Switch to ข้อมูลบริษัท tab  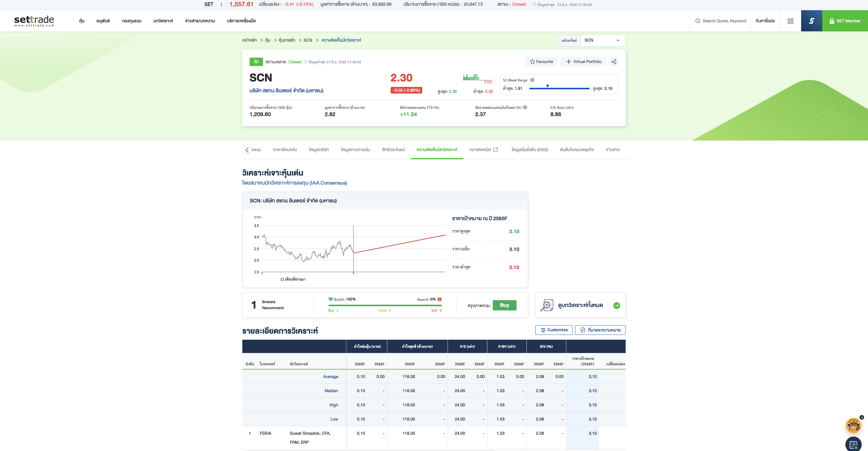319,150
